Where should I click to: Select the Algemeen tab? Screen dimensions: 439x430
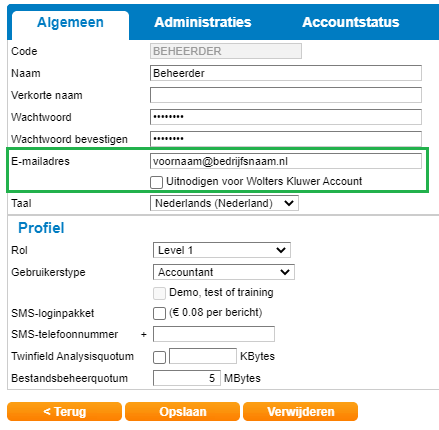[x=70, y=25]
